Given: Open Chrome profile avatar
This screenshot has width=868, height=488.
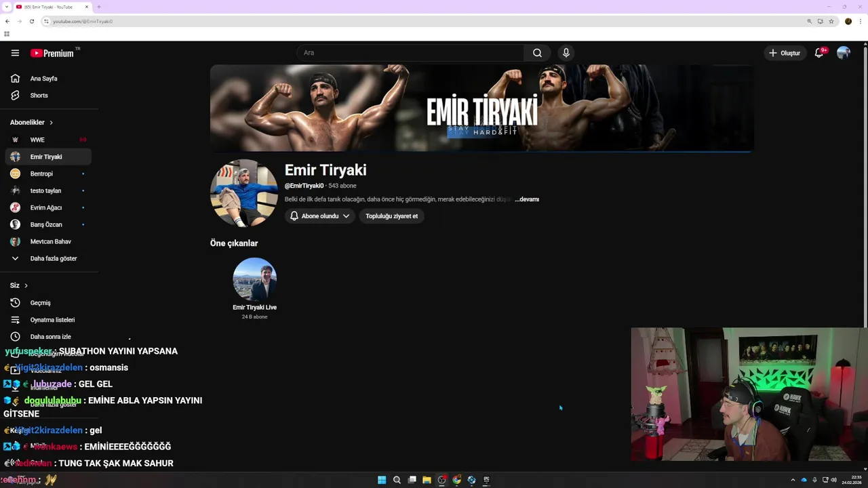Looking at the screenshot, I should tap(848, 21).
